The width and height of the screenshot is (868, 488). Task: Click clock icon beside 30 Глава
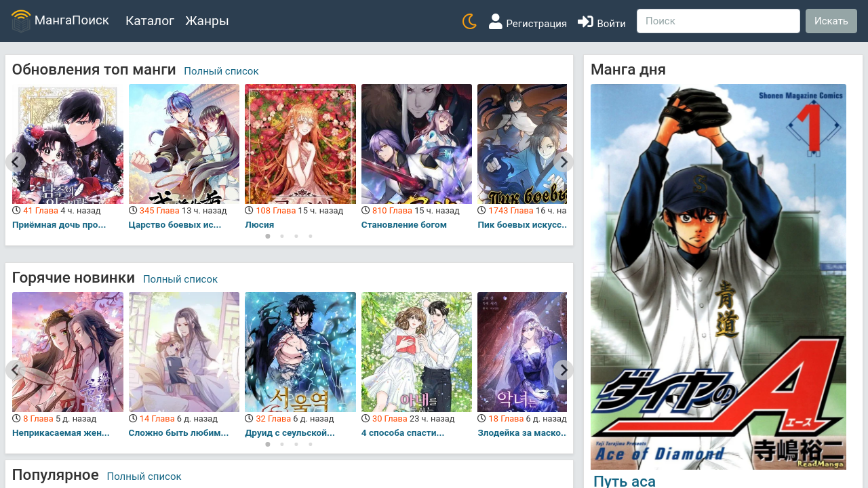366,419
